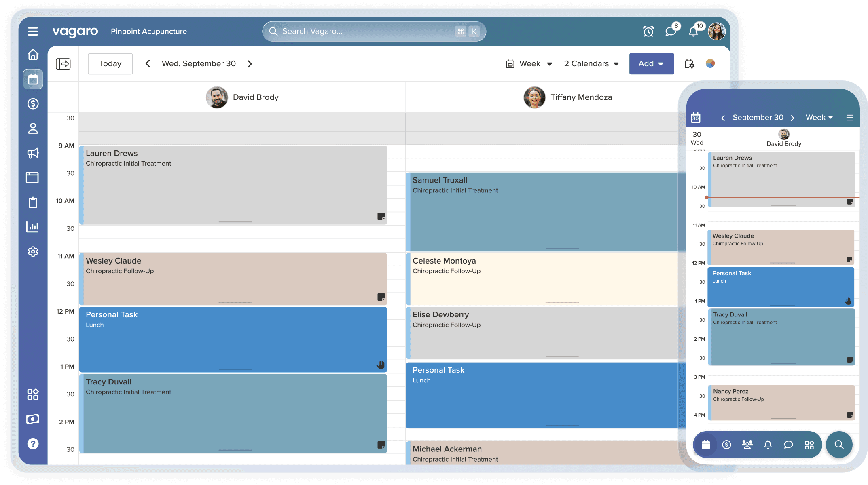This screenshot has height=485, width=868.
Task: Open calendar settings gear icon
Action: point(689,64)
